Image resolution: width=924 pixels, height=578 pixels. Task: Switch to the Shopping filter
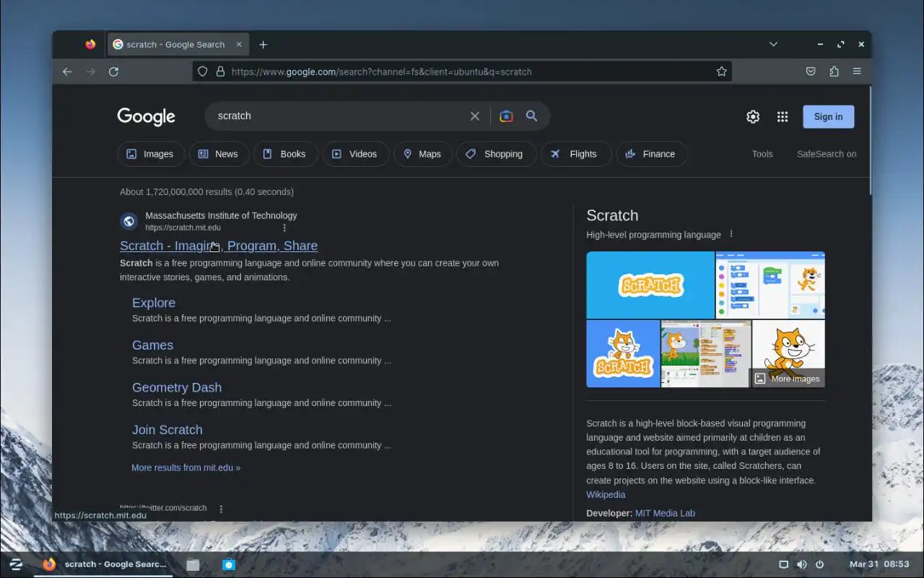496,154
